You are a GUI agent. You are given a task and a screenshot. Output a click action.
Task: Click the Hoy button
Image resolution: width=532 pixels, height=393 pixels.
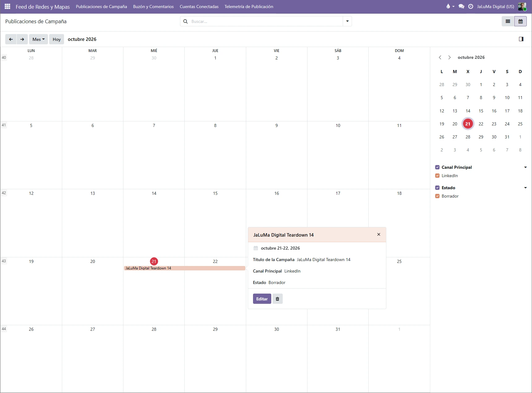pos(57,39)
